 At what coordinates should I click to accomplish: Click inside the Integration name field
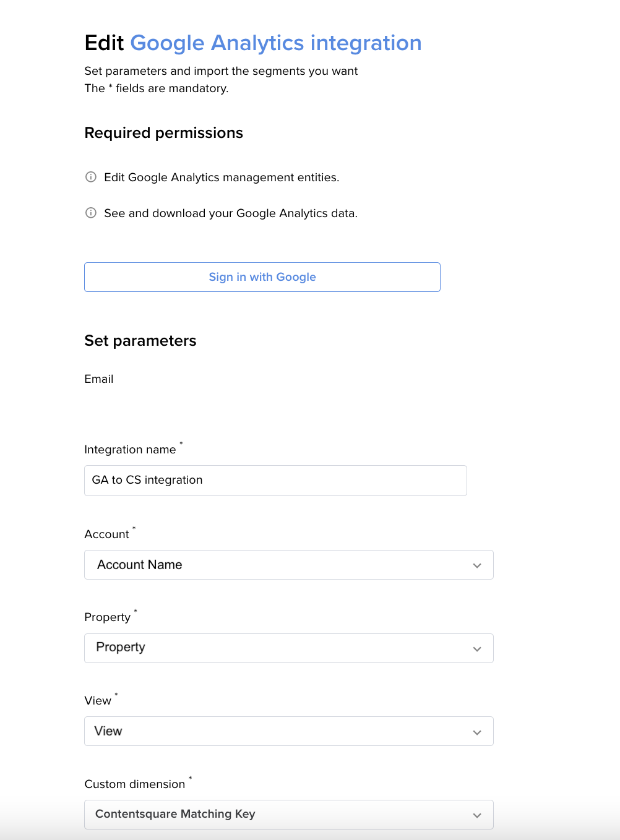coord(275,480)
